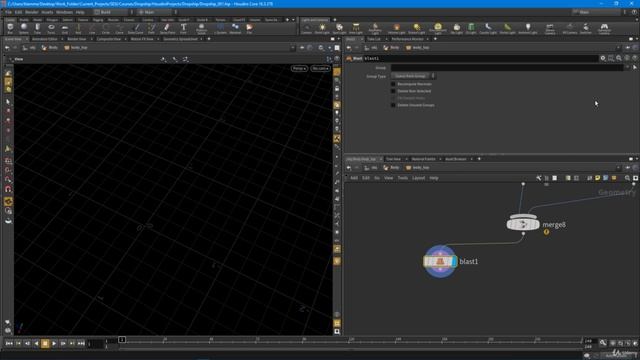
Task: Select the Platonic Solids shelf tool
Action: coord(201,28)
